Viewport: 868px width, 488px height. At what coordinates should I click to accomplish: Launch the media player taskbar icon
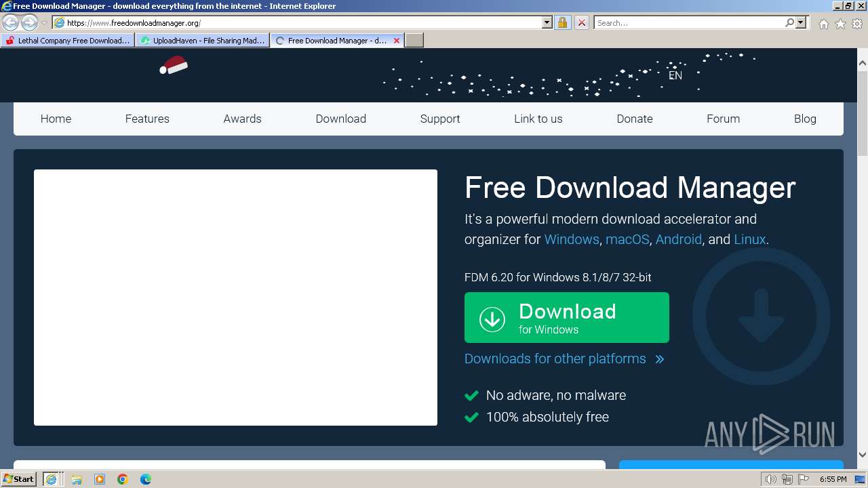click(x=100, y=479)
